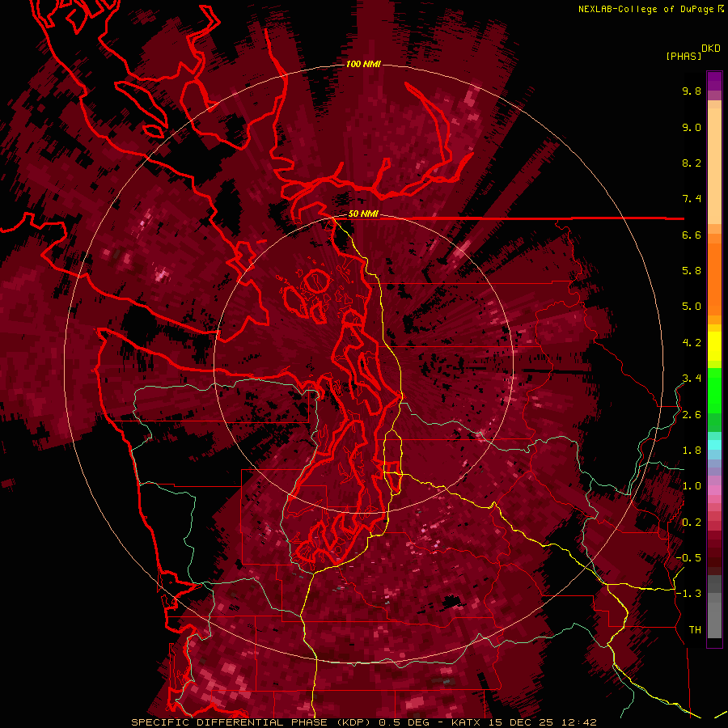Select the -0.5 scale value
The height and width of the screenshot is (728, 728).
point(688,558)
